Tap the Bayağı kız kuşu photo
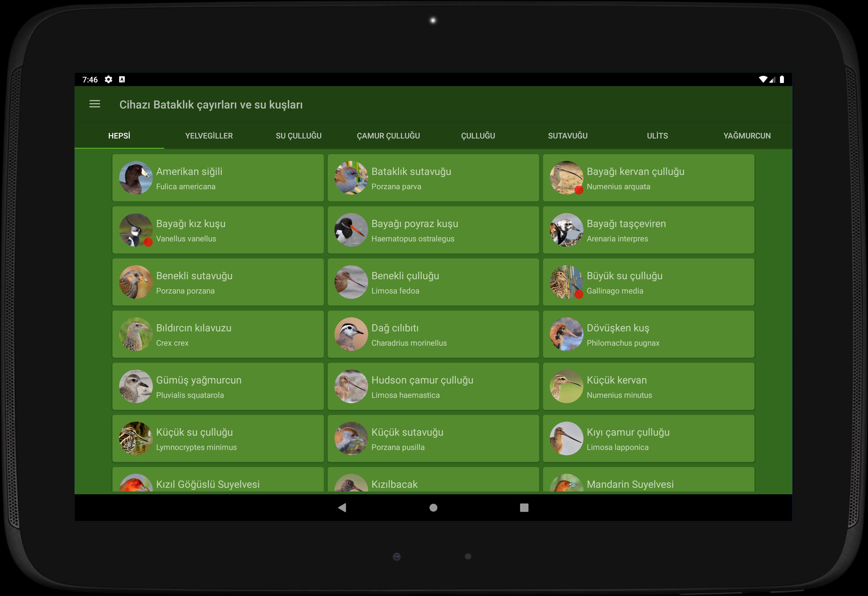The width and height of the screenshot is (868, 596). [x=136, y=230]
